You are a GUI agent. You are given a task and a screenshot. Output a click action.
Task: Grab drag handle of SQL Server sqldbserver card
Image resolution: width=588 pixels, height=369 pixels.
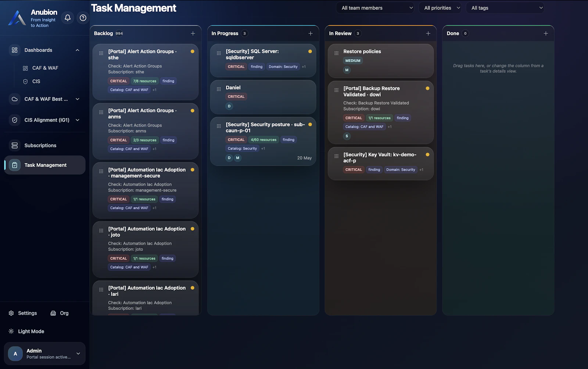[219, 53]
